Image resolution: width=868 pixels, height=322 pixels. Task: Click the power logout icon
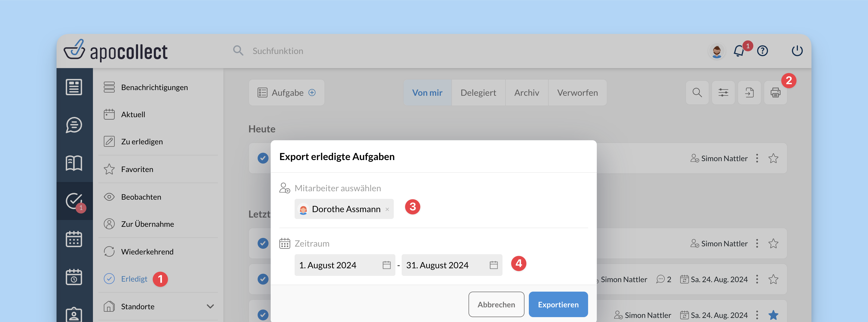click(797, 51)
